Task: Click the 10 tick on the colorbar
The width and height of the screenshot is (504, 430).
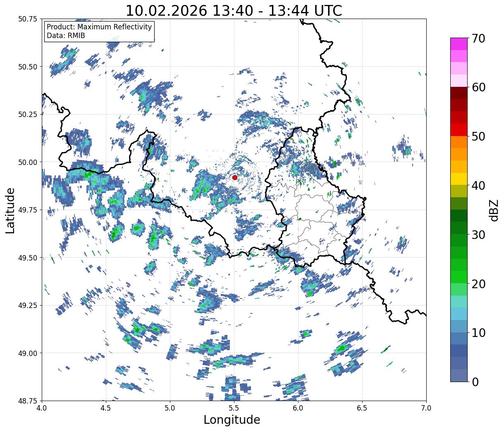Action: click(x=478, y=332)
